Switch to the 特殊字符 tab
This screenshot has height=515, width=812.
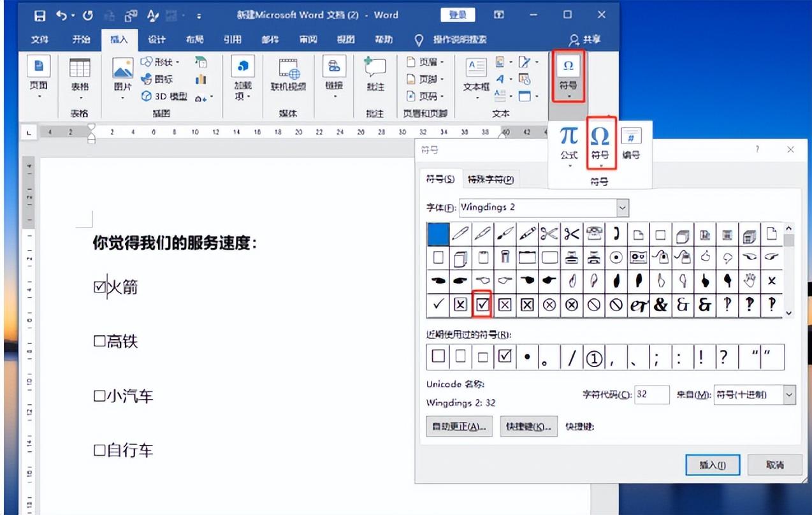pos(490,180)
